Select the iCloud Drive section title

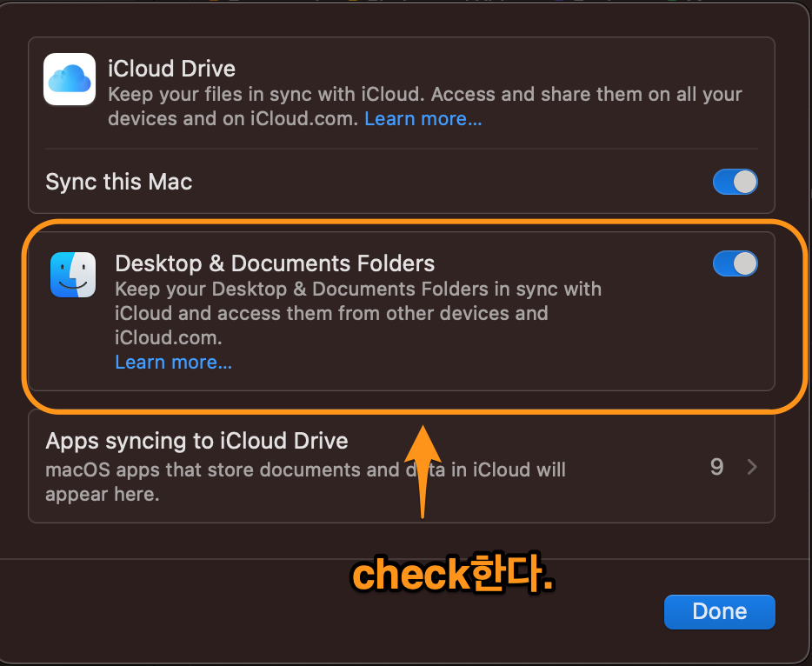[171, 69]
